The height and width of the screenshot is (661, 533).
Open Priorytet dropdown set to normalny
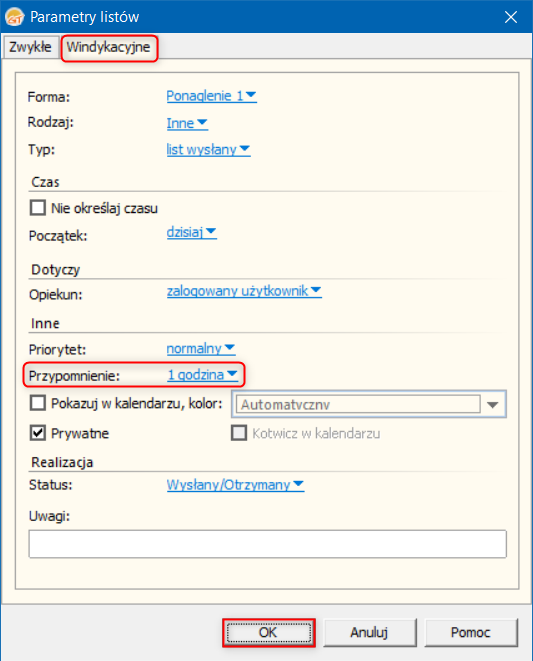coord(201,349)
